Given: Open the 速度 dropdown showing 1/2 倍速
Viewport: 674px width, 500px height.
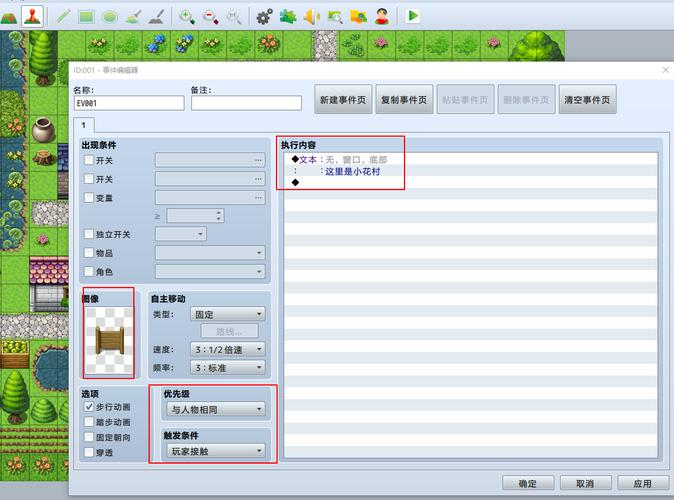Looking at the screenshot, I should click(227, 350).
